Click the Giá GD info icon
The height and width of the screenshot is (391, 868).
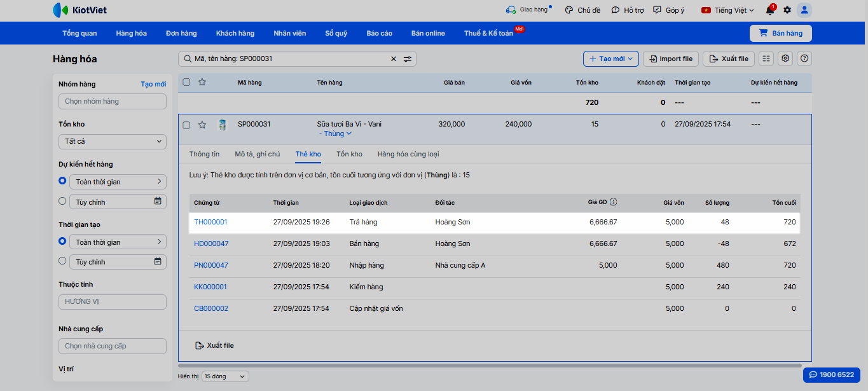click(x=613, y=203)
